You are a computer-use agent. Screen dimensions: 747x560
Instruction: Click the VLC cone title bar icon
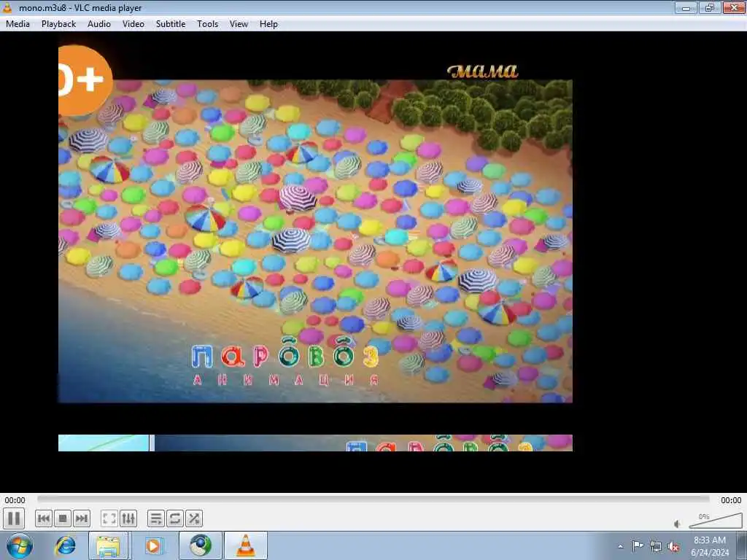(x=7, y=7)
